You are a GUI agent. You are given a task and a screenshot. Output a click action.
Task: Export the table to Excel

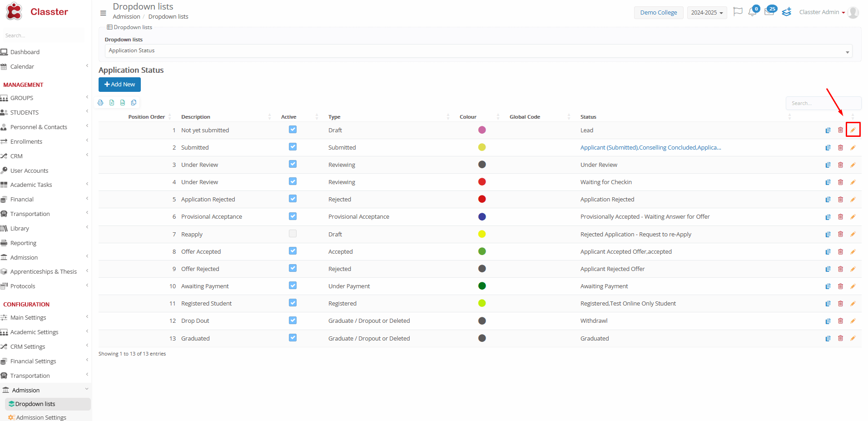click(x=112, y=103)
